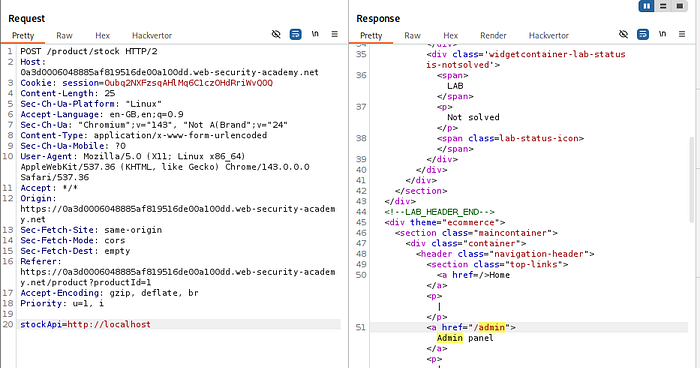Open Request panel hamburger options menu
Image resolution: width=700 pixels, height=368 pixels.
(334, 34)
